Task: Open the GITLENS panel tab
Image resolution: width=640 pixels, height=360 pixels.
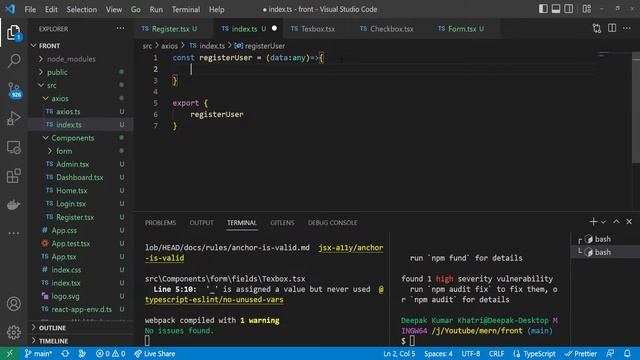Action: pos(282,222)
